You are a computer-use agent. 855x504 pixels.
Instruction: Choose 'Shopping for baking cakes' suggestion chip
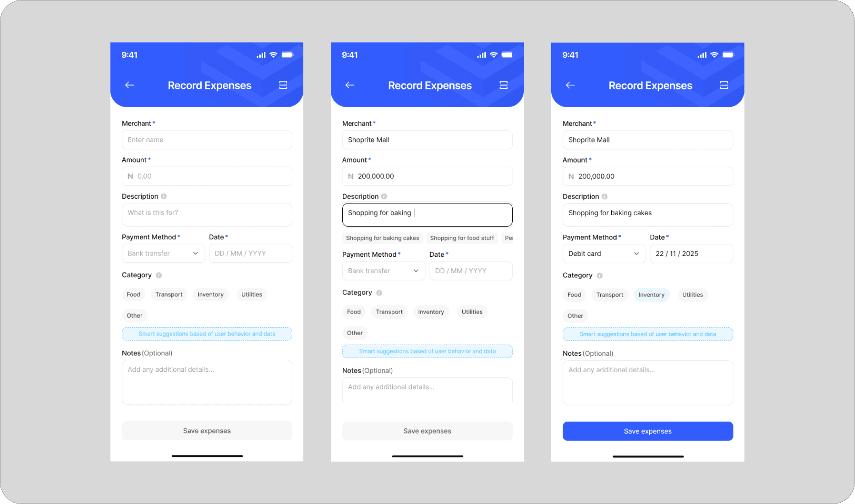[383, 238]
